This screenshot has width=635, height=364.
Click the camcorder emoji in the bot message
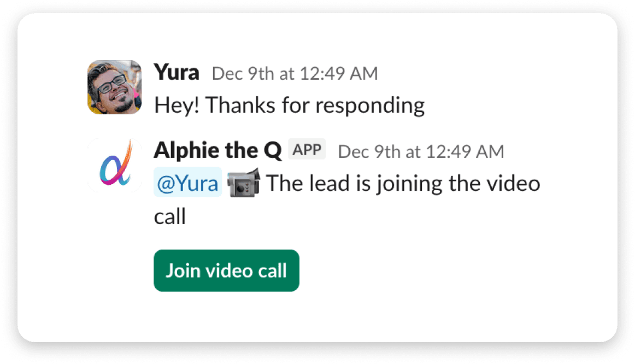coord(245,183)
